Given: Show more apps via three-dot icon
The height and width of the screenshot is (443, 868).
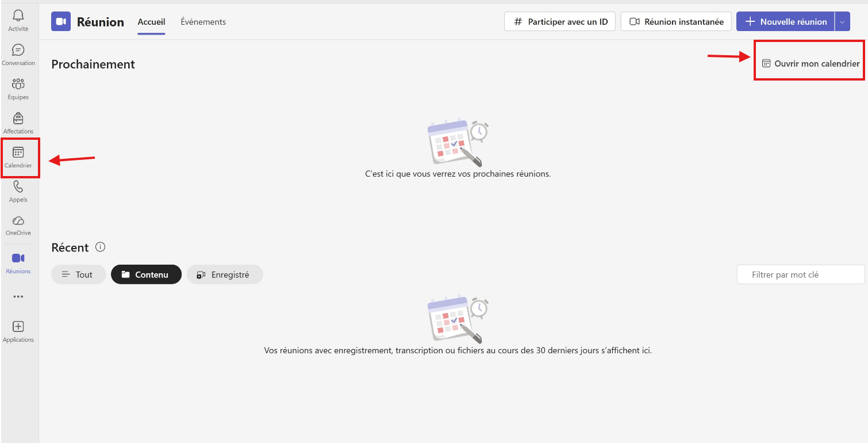Looking at the screenshot, I should point(18,297).
